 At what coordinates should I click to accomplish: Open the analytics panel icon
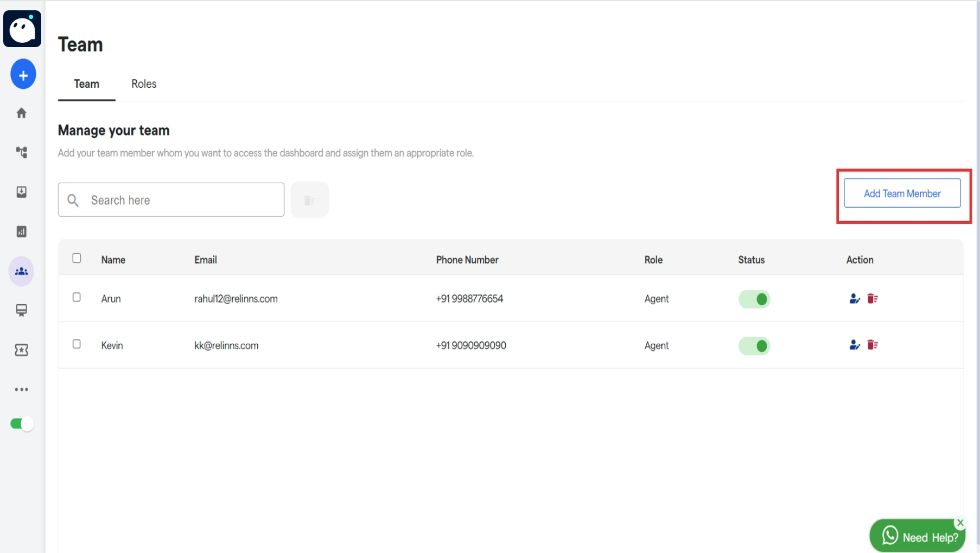pos(22,232)
